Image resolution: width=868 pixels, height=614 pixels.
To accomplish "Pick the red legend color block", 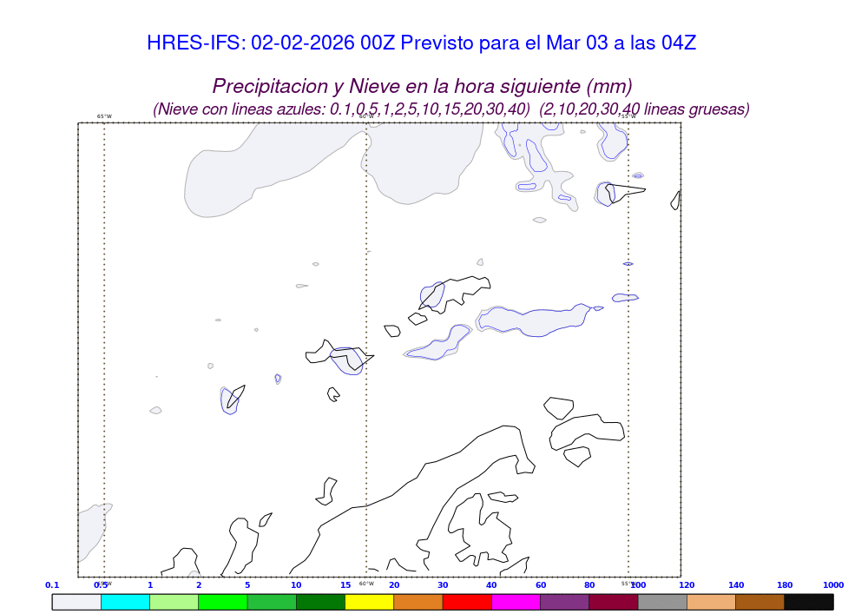I will [x=467, y=602].
